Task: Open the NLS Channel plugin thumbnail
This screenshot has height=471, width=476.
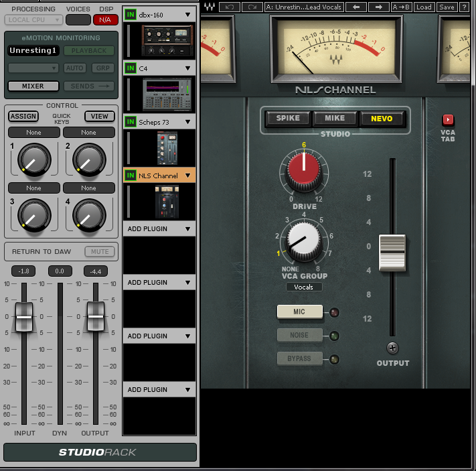Action: (x=167, y=202)
